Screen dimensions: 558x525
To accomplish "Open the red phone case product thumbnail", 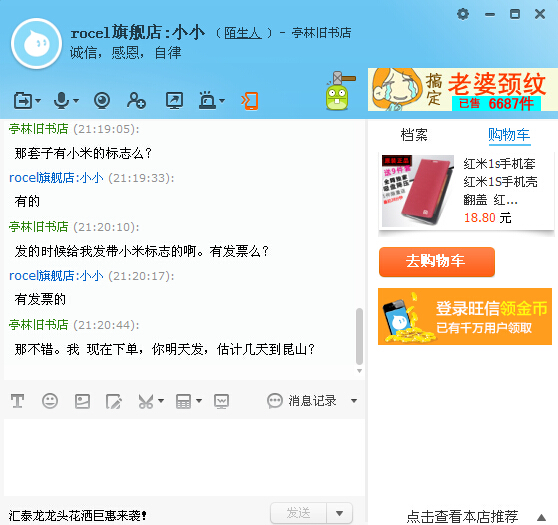I will (417, 190).
